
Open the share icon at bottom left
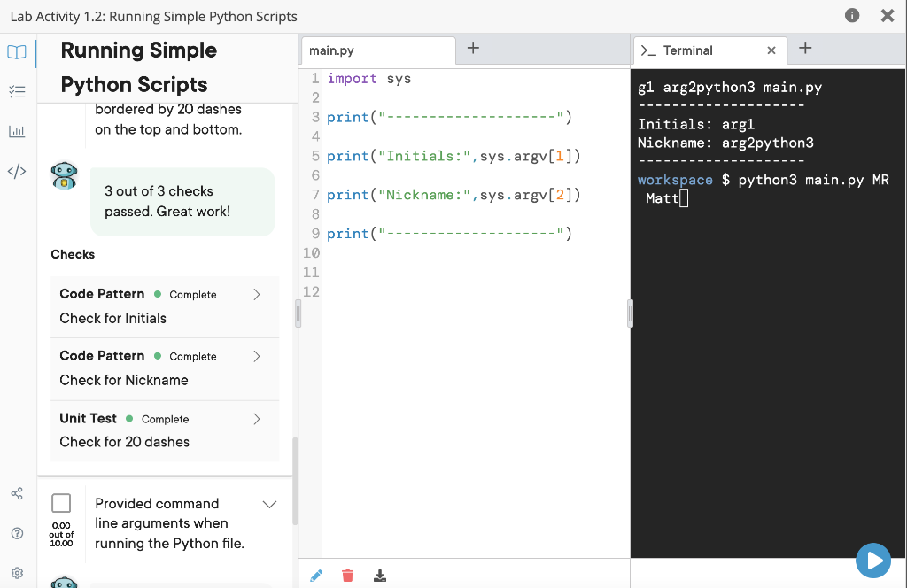click(17, 493)
